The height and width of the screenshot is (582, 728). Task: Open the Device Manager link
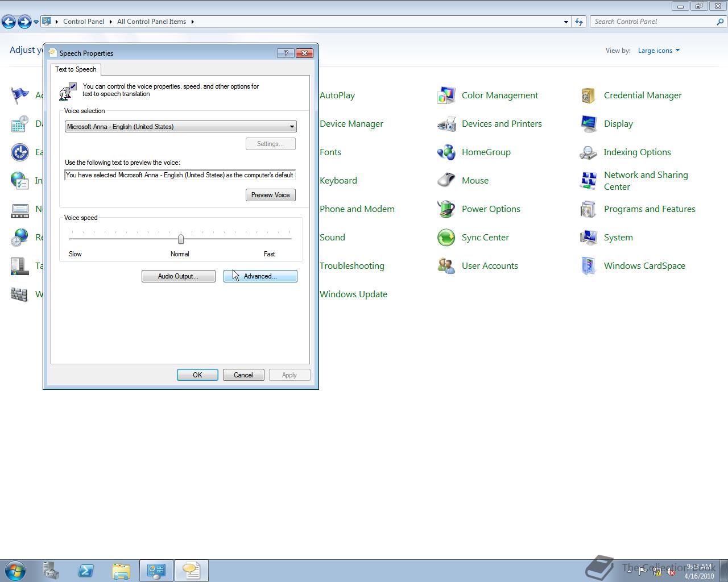pos(351,124)
